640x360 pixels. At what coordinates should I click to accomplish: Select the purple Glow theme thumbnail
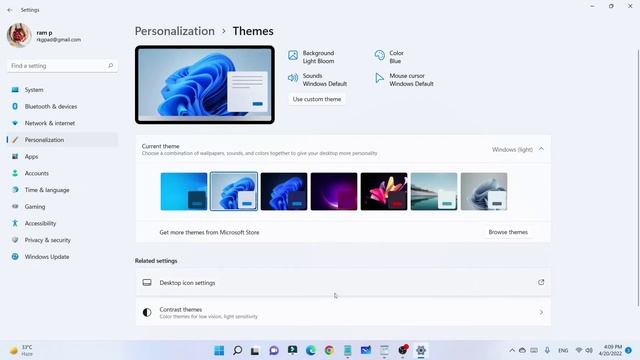(x=334, y=191)
